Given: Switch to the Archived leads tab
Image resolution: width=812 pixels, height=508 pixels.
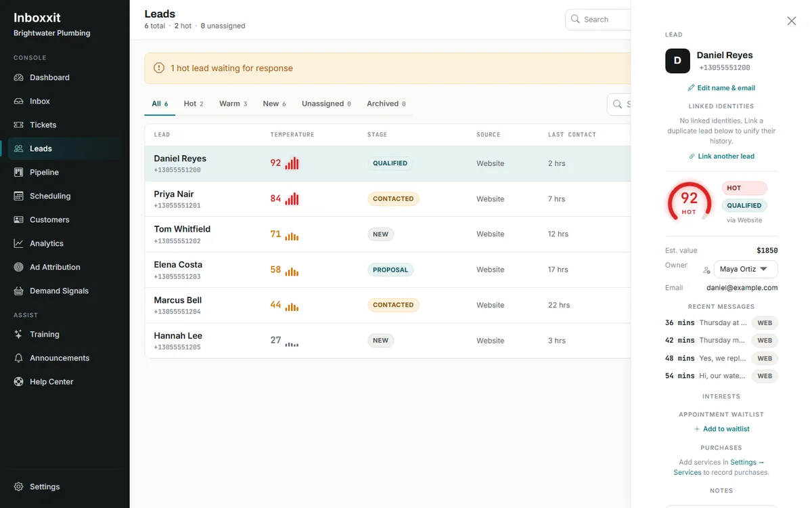Looking at the screenshot, I should click(x=386, y=104).
